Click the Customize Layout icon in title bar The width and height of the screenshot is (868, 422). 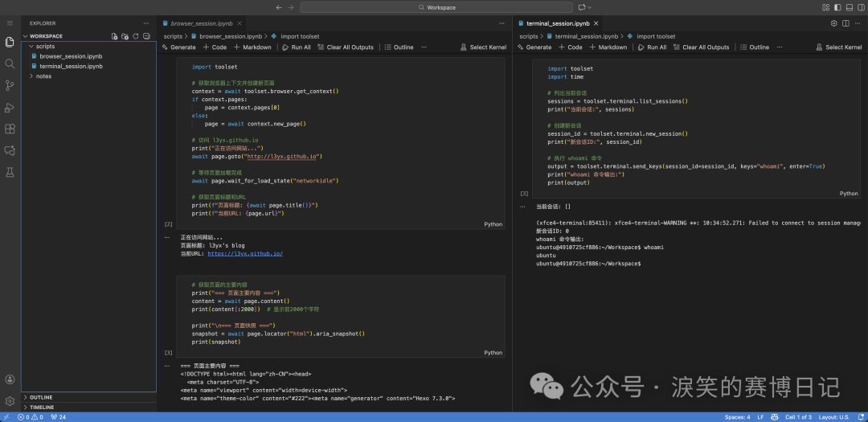825,7
